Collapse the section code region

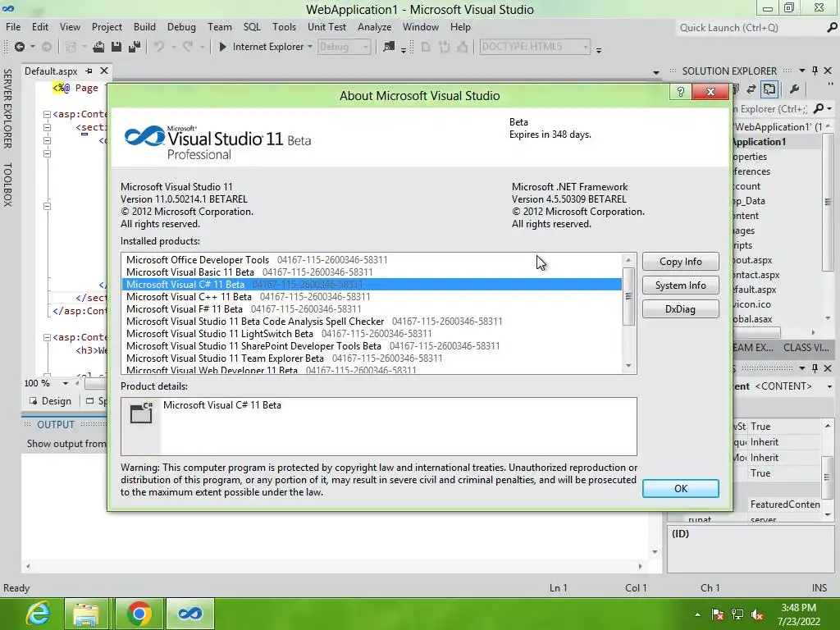click(47, 127)
